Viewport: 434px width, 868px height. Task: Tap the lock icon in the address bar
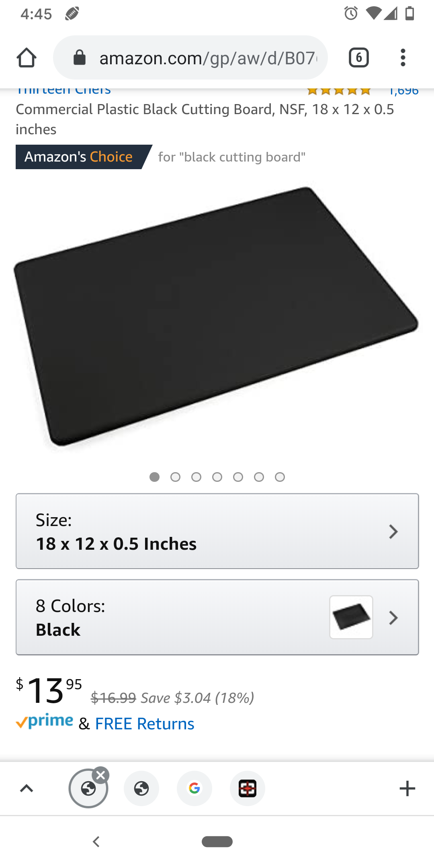click(x=80, y=58)
